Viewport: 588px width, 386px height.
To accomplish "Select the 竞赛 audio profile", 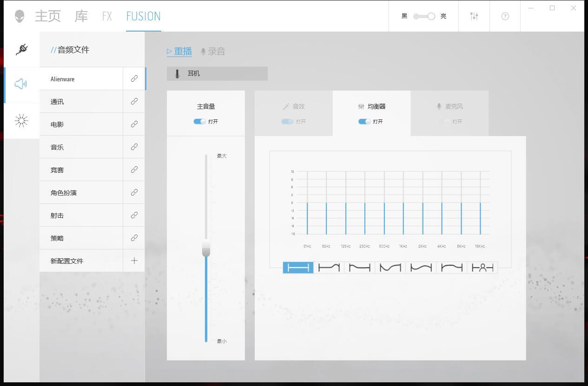I will click(81, 170).
